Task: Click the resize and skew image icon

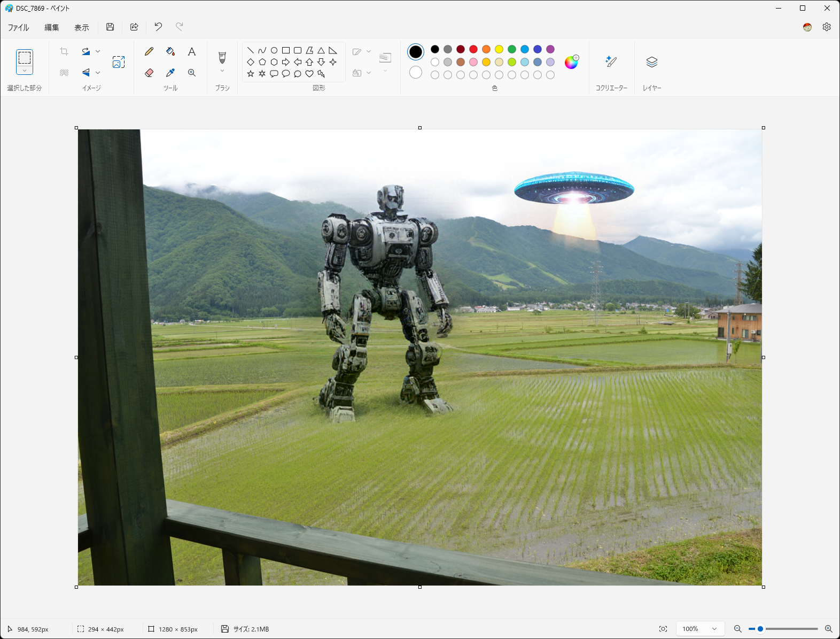Action: tap(119, 62)
